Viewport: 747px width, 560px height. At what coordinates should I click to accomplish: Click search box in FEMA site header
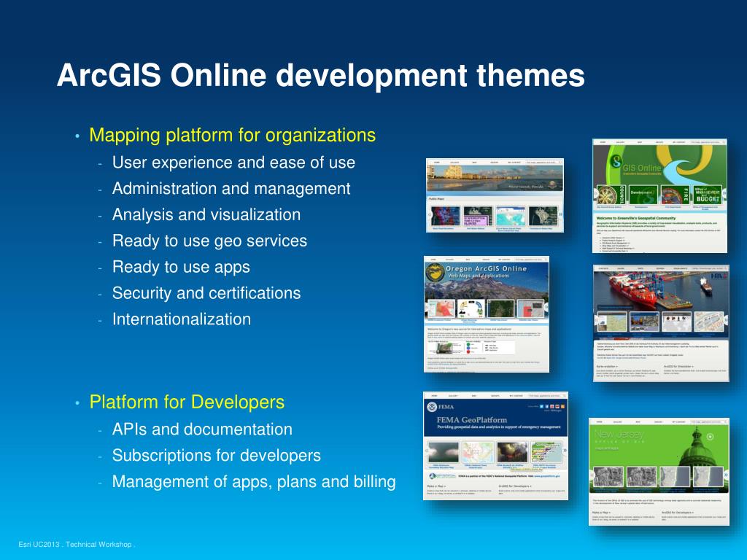click(x=547, y=396)
